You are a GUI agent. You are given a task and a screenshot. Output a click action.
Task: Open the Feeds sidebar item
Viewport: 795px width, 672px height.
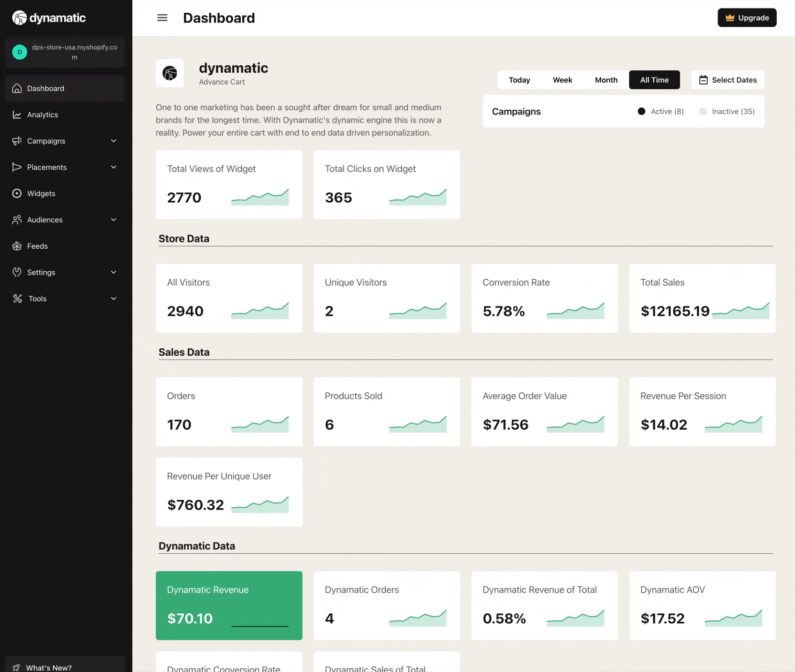pyautogui.click(x=65, y=246)
